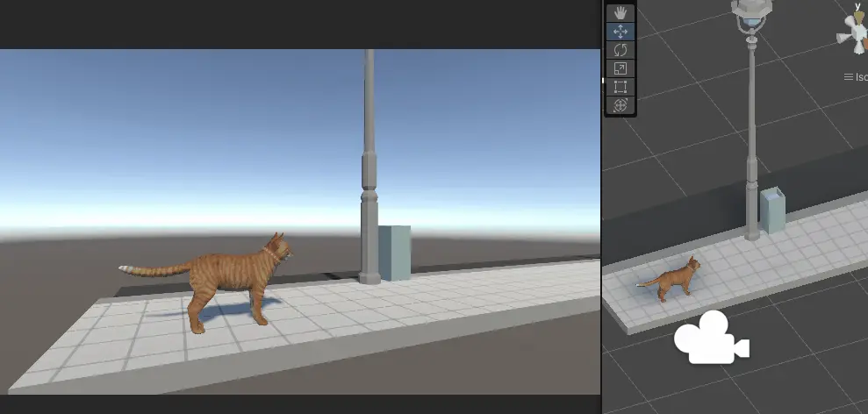Choose the Scale tool
The height and width of the screenshot is (414, 868).
(621, 68)
